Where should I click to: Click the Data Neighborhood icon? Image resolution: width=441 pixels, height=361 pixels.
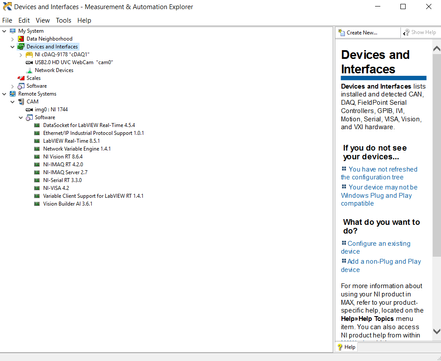pos(21,39)
